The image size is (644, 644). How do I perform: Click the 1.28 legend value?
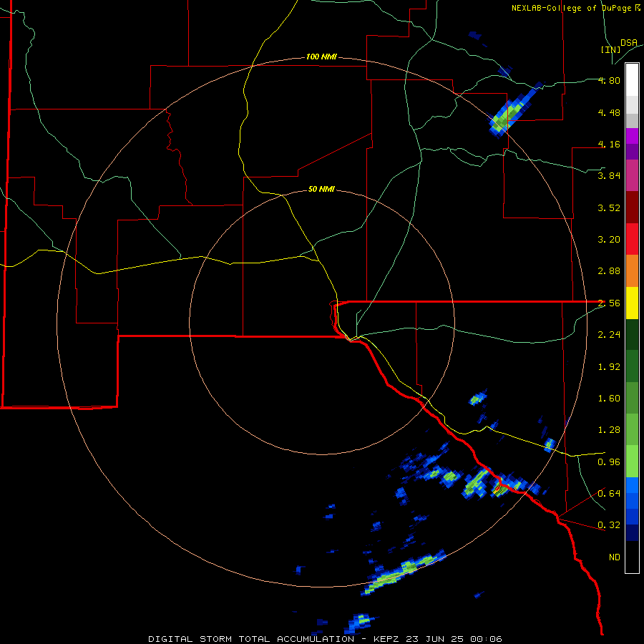609,430
